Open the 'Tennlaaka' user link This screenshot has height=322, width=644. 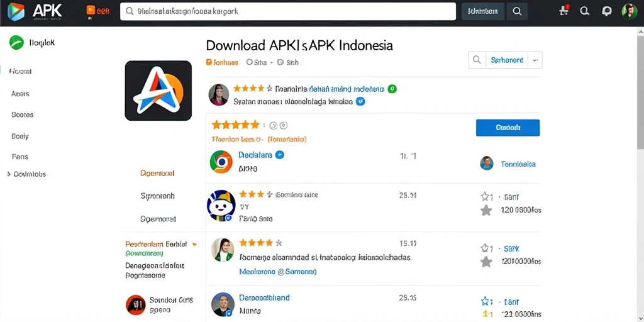518,164
